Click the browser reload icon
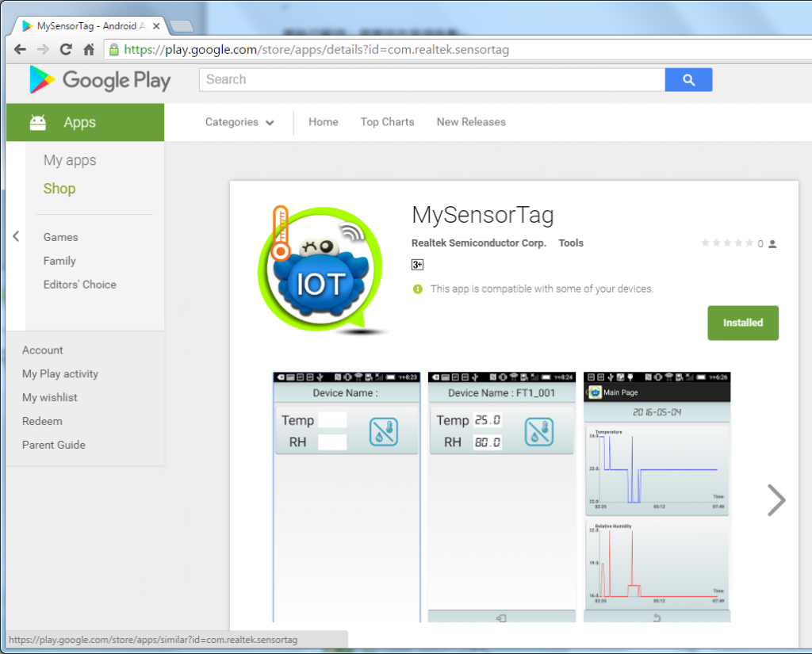Image resolution: width=812 pixels, height=654 pixels. [x=66, y=48]
